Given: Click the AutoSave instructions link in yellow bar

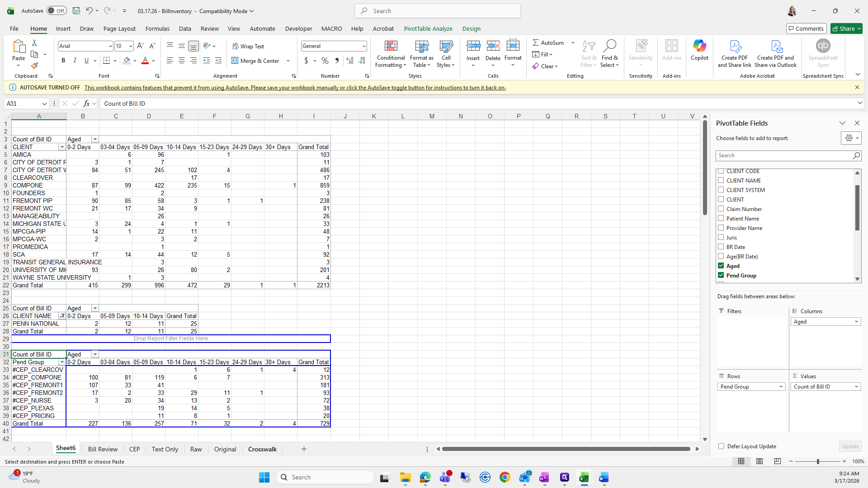Looking at the screenshot, I should coord(295,88).
